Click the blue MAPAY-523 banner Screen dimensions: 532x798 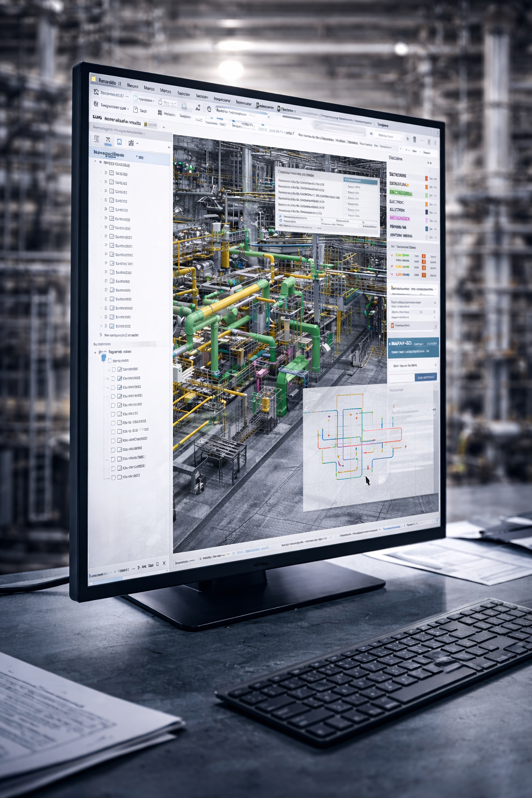point(413,347)
